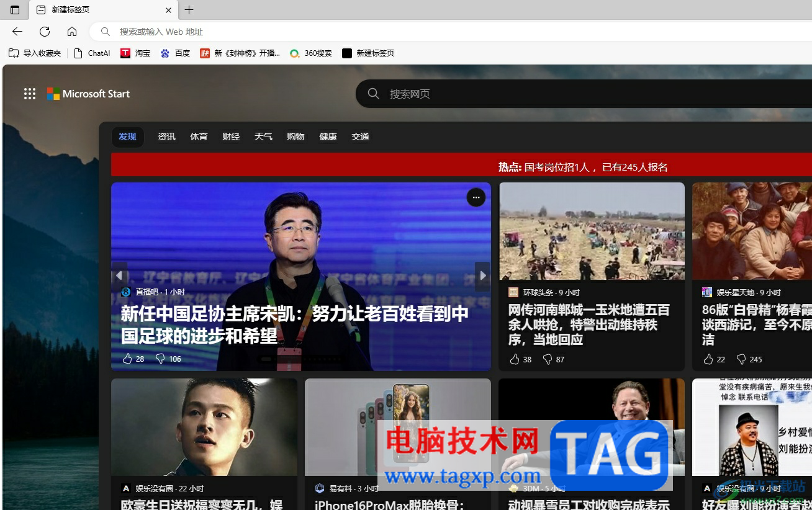Click the address bar to enter a URL
The width and height of the screenshot is (812, 510).
pos(248,32)
